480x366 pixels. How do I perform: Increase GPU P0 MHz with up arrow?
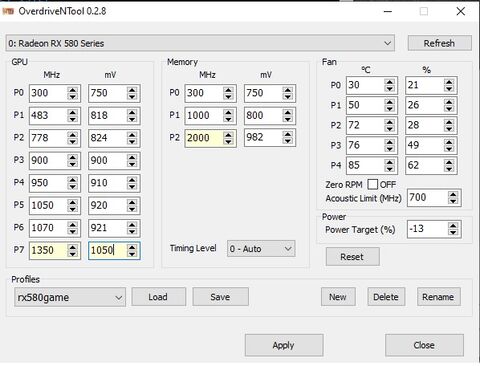[x=73, y=89]
